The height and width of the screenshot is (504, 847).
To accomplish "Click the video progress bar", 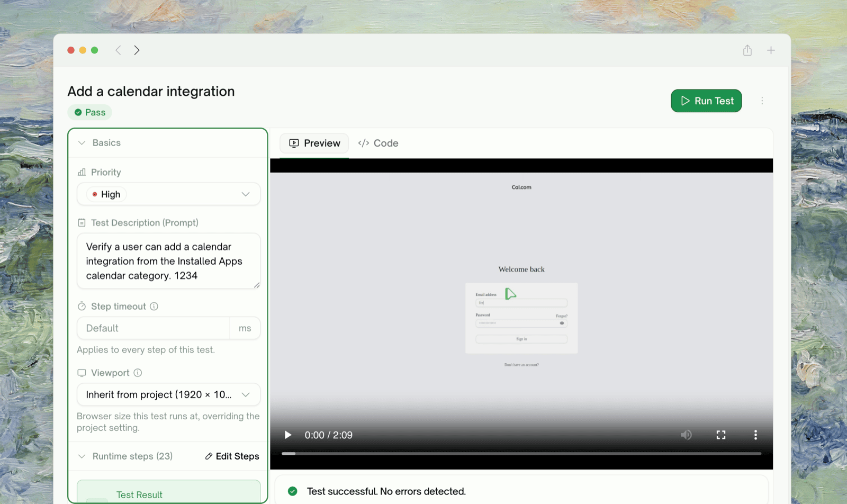I will pos(521,454).
